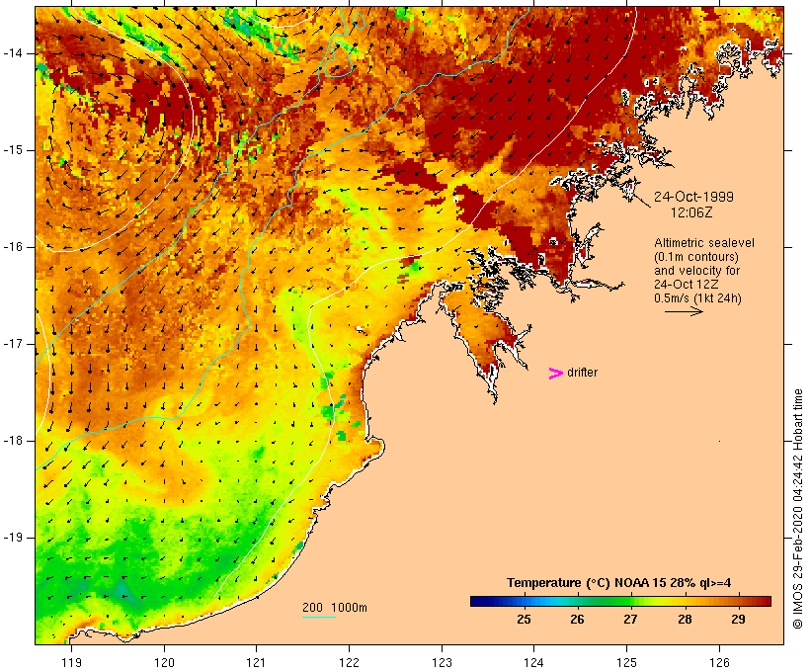
Task: Click the latitude axis label '-18'
Action: pyautogui.click(x=13, y=441)
